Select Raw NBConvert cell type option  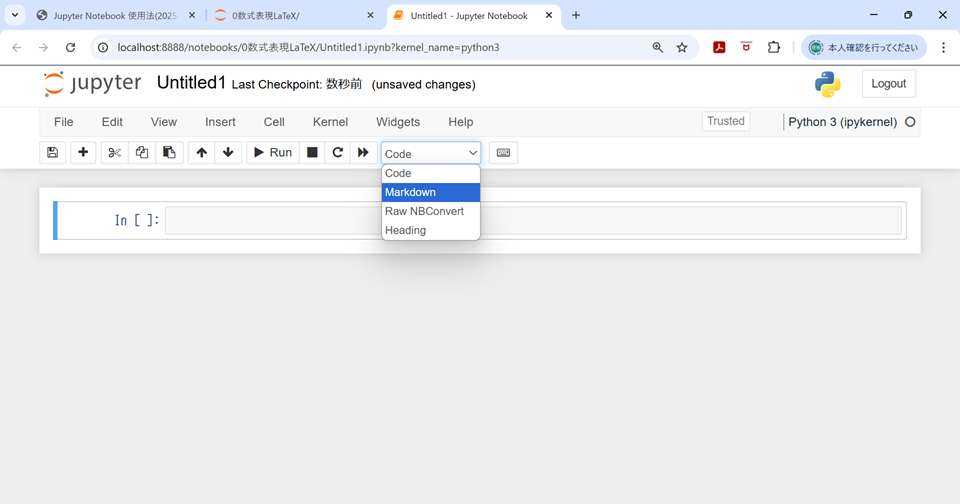pyautogui.click(x=431, y=211)
